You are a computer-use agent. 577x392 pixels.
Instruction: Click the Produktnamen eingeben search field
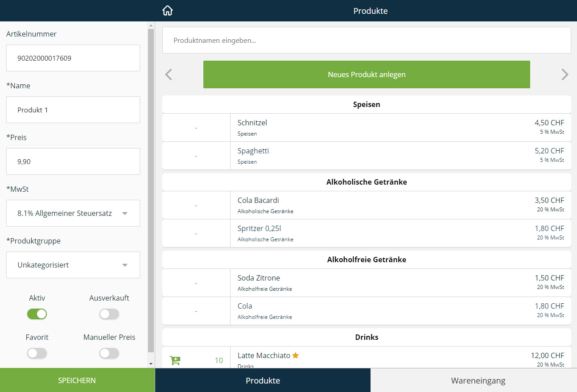[367, 40]
